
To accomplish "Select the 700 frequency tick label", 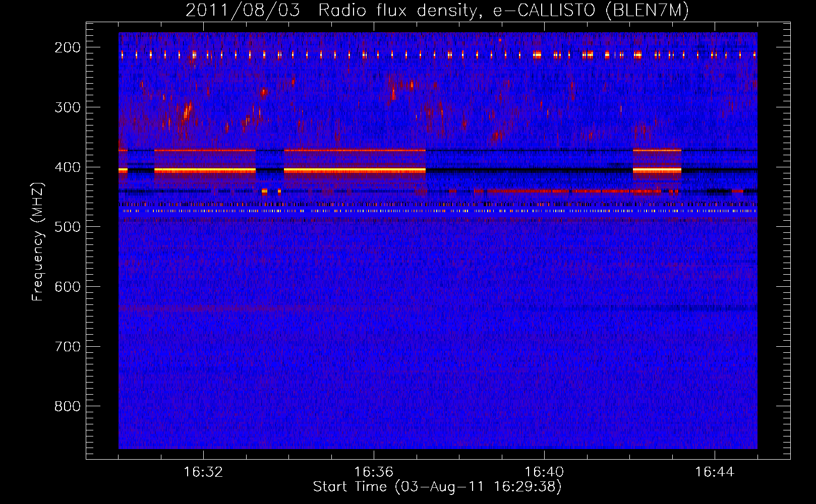I will coord(68,347).
